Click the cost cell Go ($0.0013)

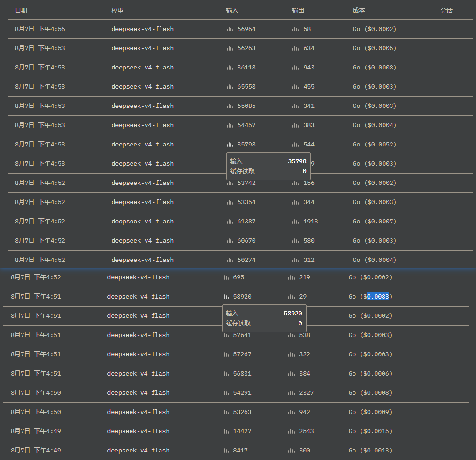pos(370,451)
